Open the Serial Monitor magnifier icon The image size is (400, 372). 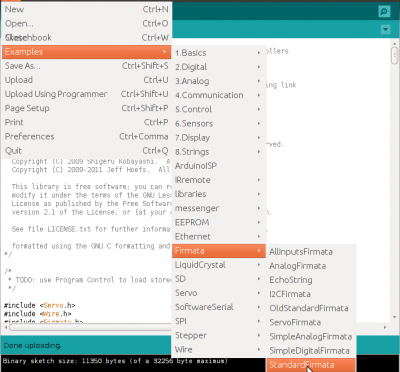click(384, 11)
